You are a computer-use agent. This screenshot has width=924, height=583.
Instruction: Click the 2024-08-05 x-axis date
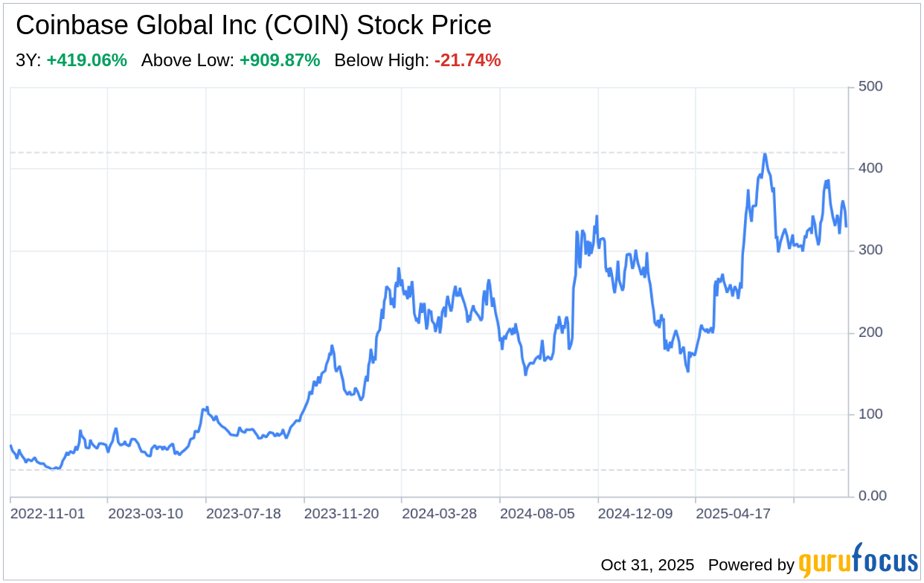(x=537, y=514)
